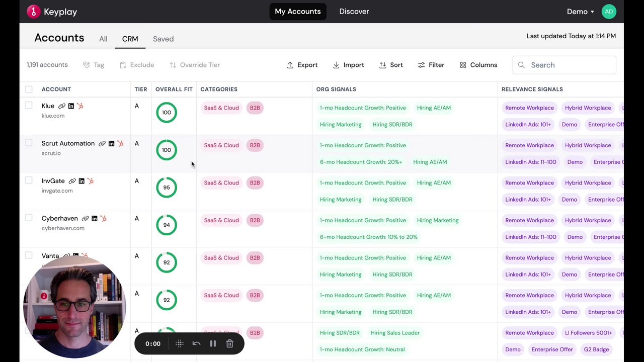Open Cyberhaven's LinkedIn icon
Screen dimensions: 644x362
[94, 219]
